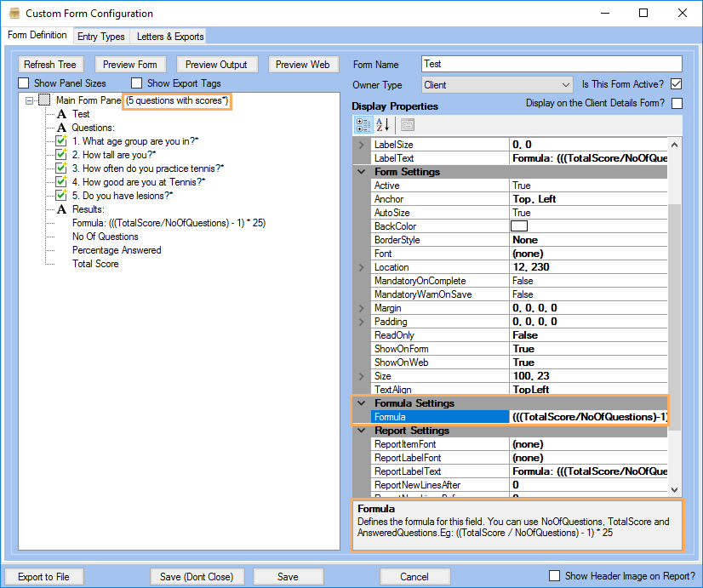Open the Entry Types tab

(x=101, y=37)
